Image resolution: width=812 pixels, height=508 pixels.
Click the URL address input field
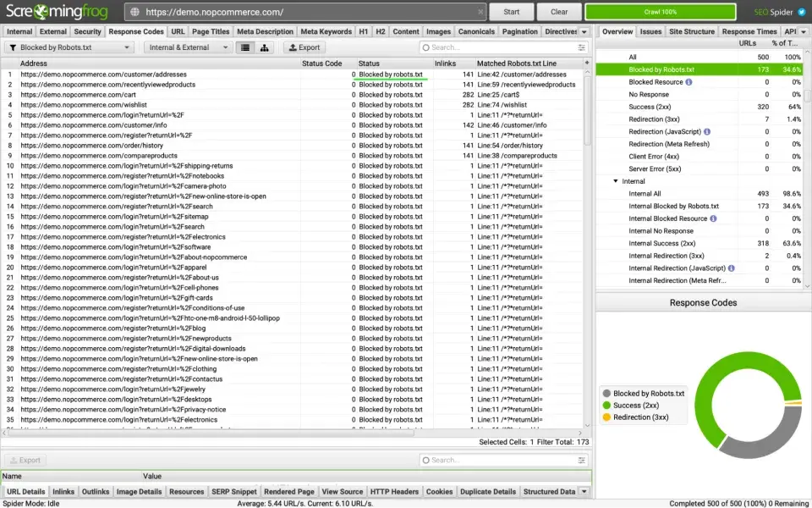click(306, 12)
